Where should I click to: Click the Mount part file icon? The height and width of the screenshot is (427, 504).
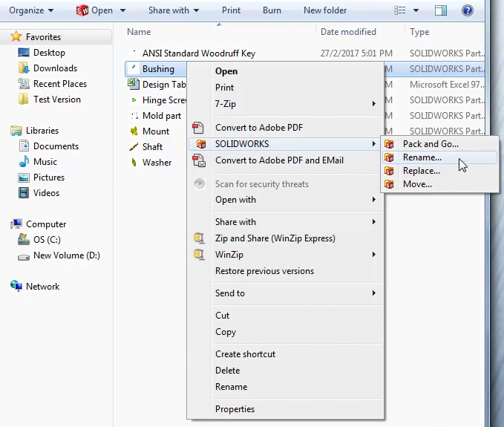click(134, 131)
